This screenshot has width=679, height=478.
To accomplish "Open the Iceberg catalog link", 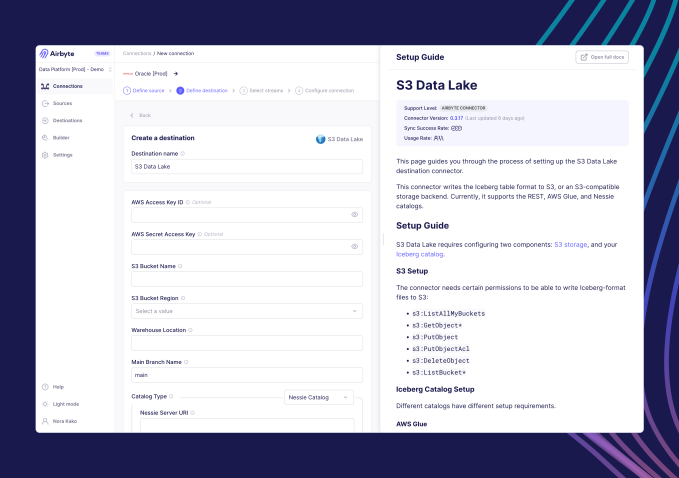I will pos(420,255).
